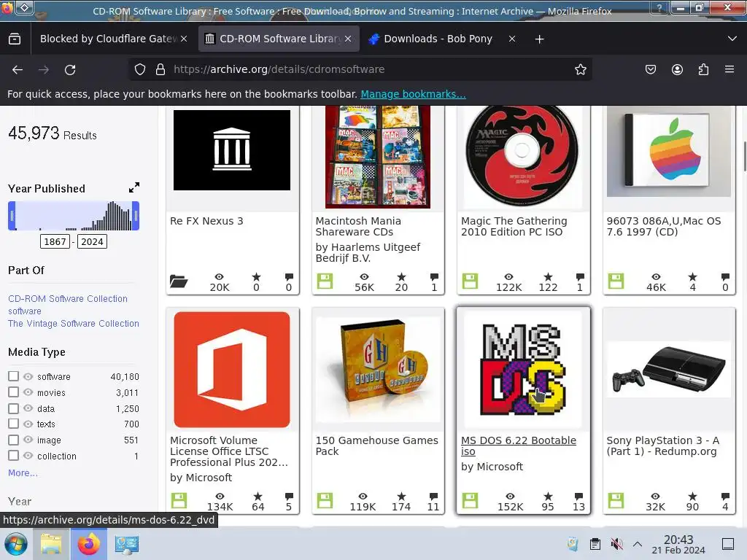Image resolution: width=747 pixels, height=560 pixels.
Task: Close the Blocked by Cloudflare tab
Action: click(184, 39)
